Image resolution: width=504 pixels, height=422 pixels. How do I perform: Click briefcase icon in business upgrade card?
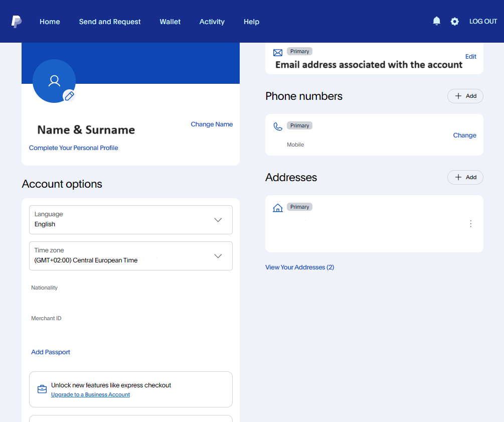click(42, 389)
